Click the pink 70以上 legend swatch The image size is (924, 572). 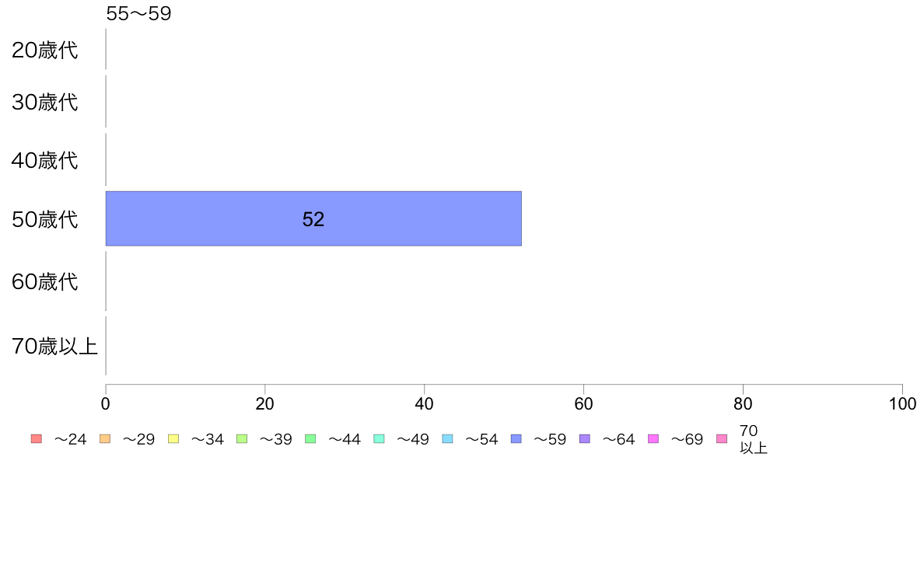coord(721,439)
